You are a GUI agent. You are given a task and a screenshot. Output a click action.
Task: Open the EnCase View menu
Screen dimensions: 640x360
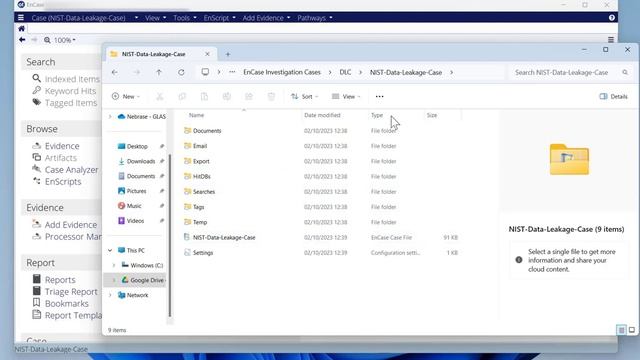tap(156, 18)
